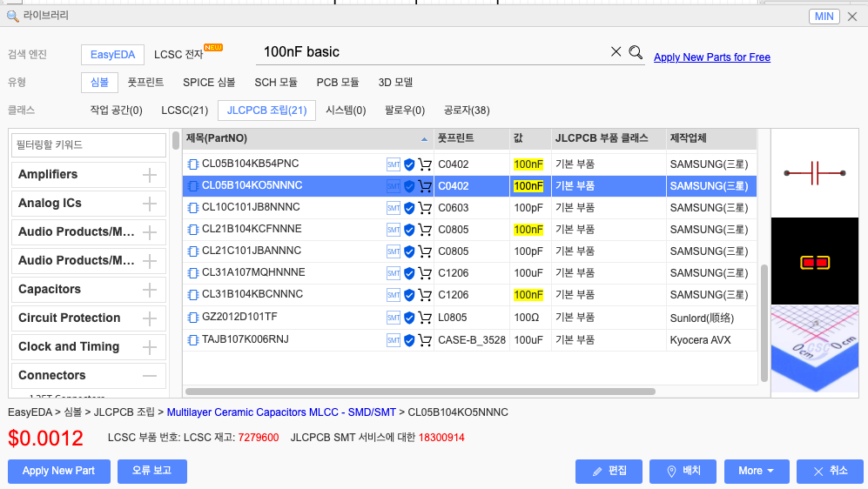The height and width of the screenshot is (489, 868).
Task: Select EasyEDA search engine
Action: tap(112, 55)
